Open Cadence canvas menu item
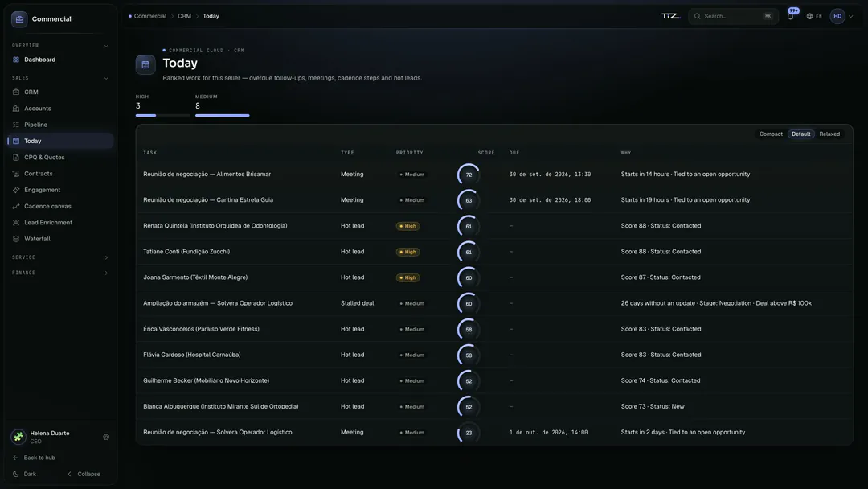Viewport: 868px width, 489px height. click(59, 206)
